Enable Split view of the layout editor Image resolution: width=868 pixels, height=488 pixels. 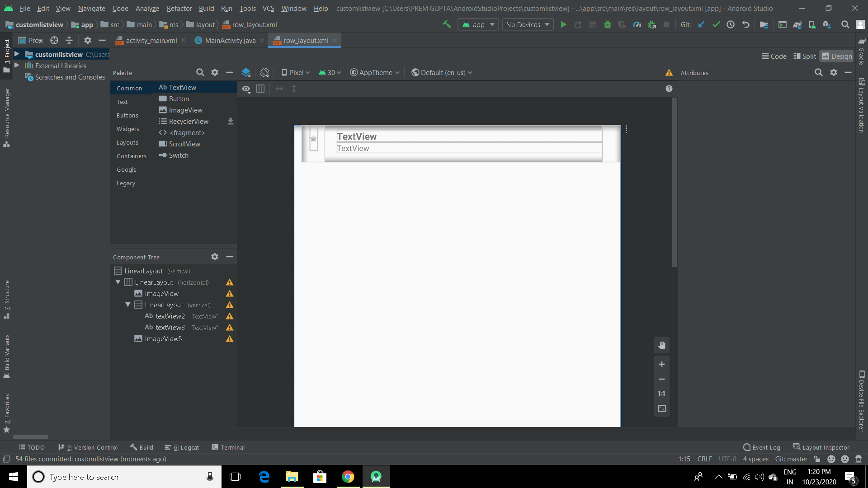click(x=805, y=56)
